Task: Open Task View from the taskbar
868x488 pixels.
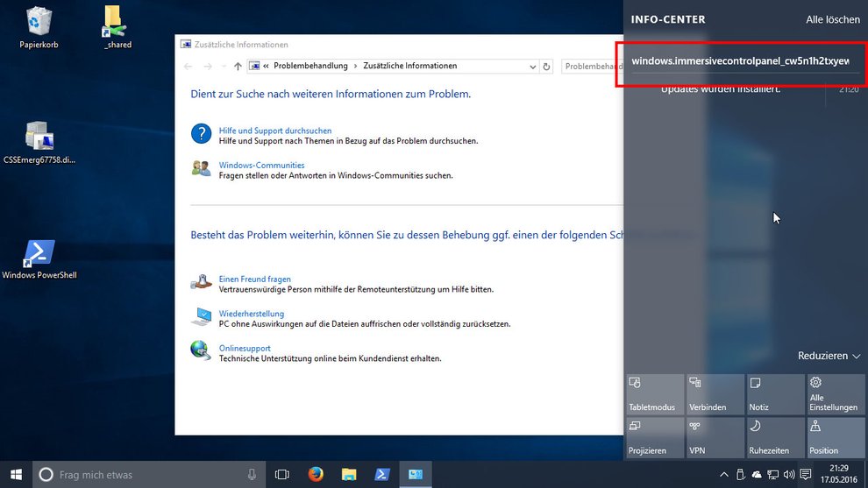Action: click(x=282, y=475)
